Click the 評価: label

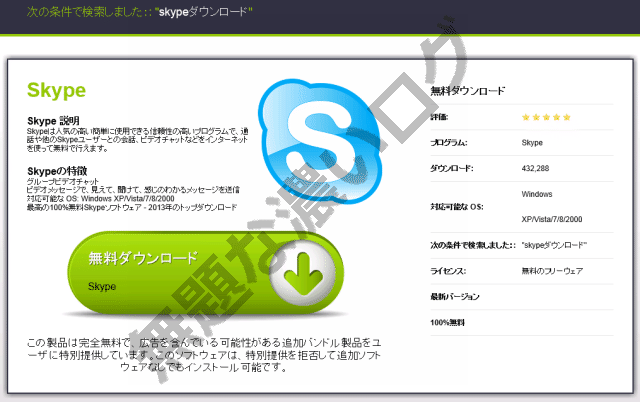point(439,118)
